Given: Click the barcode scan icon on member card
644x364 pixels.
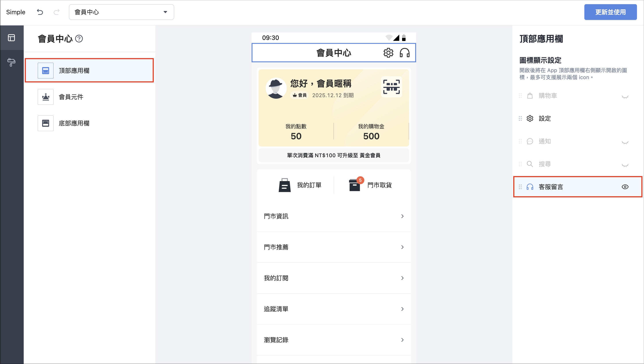Looking at the screenshot, I should click(392, 87).
